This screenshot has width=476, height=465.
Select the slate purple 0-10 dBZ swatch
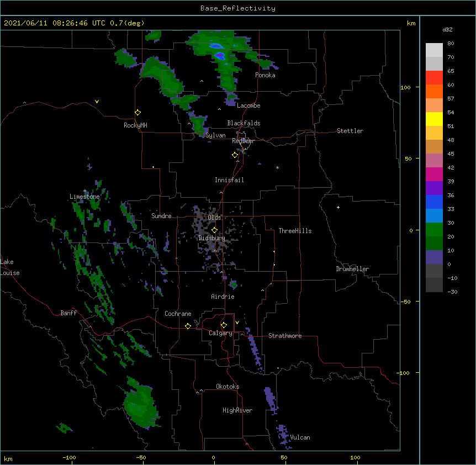pyautogui.click(x=434, y=257)
